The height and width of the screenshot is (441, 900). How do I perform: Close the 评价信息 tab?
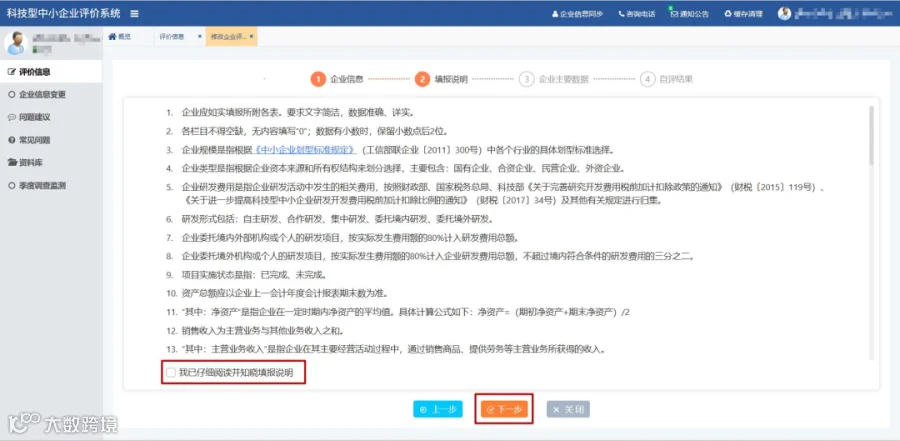[199, 36]
